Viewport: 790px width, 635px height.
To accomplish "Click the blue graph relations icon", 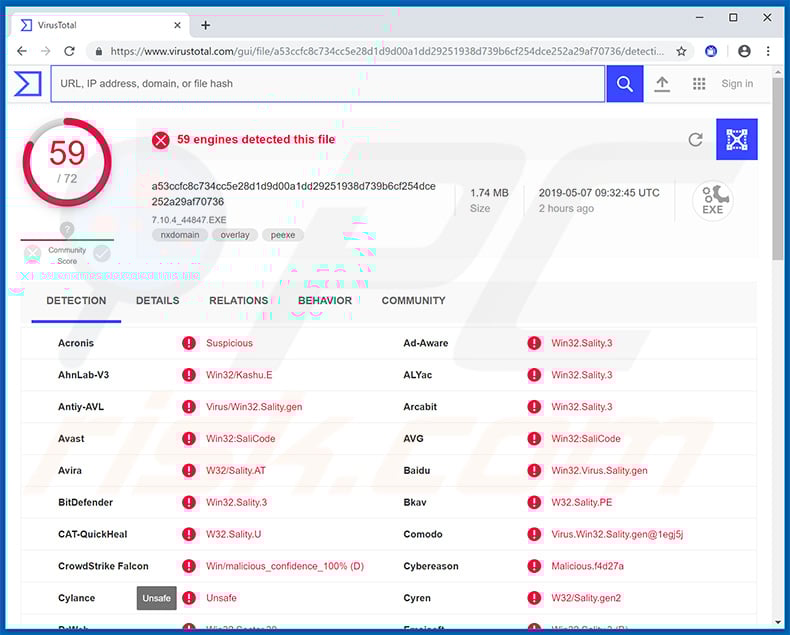I will (x=737, y=139).
